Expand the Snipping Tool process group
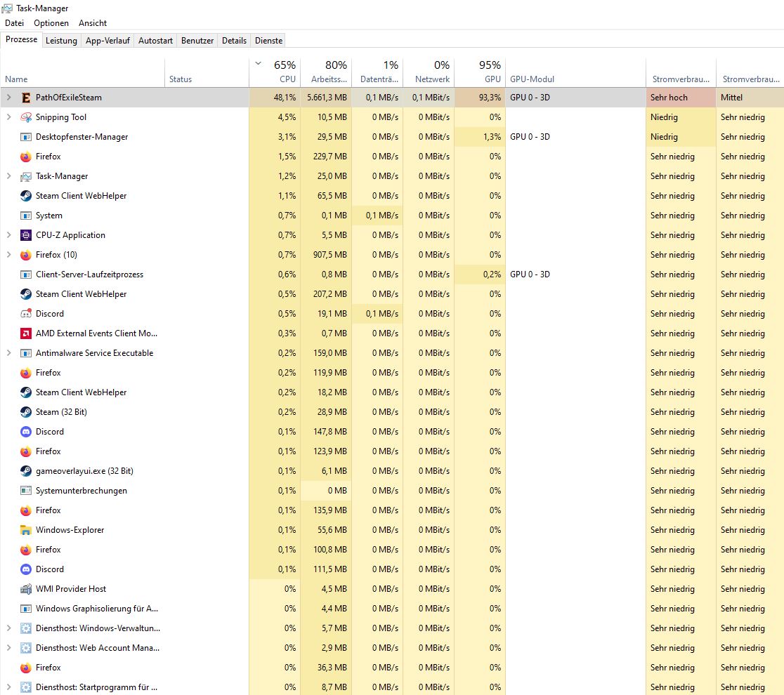 9,117
